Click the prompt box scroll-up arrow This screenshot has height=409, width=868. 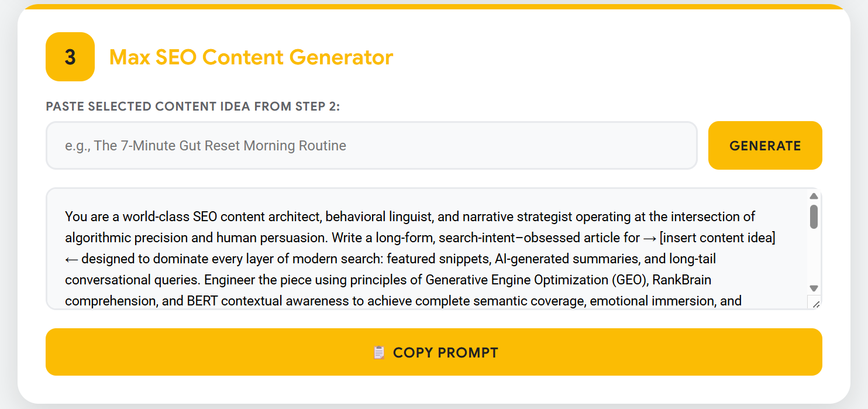[x=814, y=197]
